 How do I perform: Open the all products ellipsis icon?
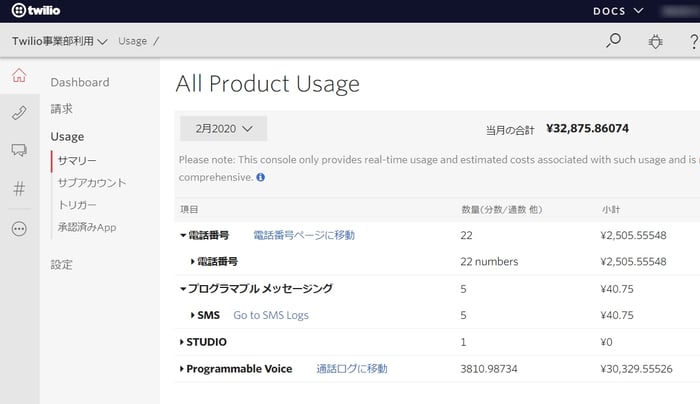click(19, 229)
